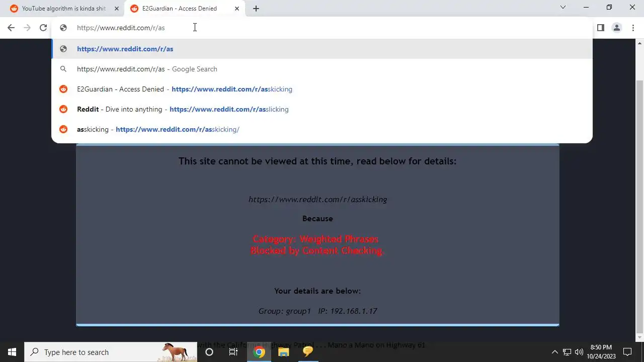The image size is (644, 362).
Task: Click the magnifier icon in Google Search suggestion
Action: [x=63, y=69]
